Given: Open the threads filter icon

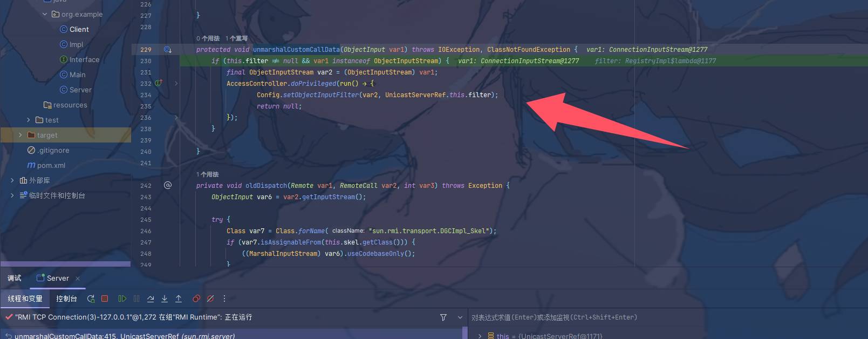Looking at the screenshot, I should (x=443, y=317).
